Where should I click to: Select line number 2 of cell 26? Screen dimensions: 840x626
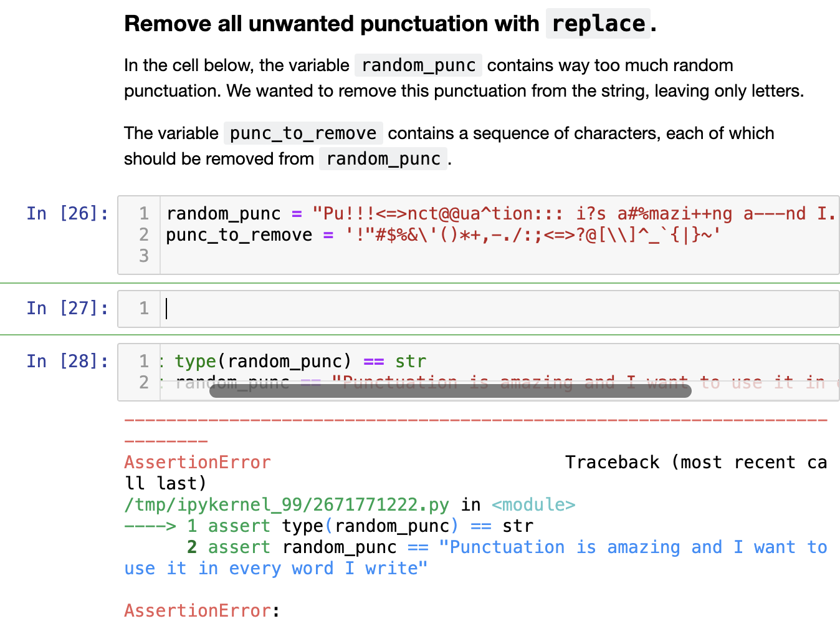[x=144, y=234]
